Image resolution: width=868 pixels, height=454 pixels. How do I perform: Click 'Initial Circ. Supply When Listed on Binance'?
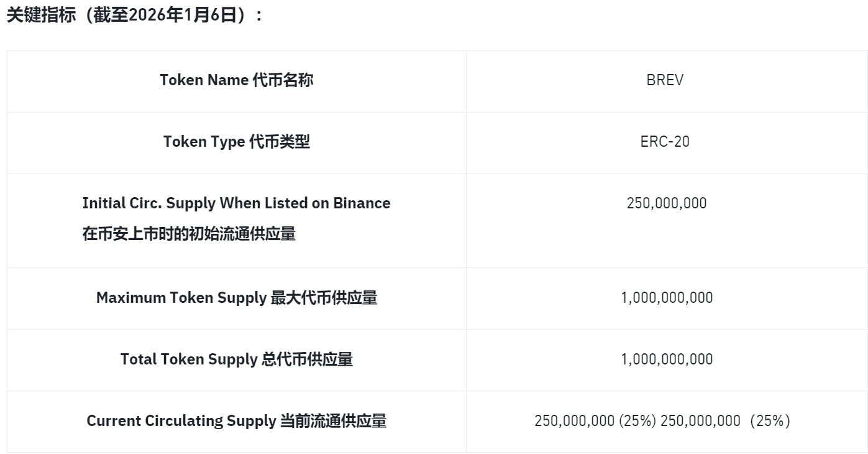tap(236, 203)
